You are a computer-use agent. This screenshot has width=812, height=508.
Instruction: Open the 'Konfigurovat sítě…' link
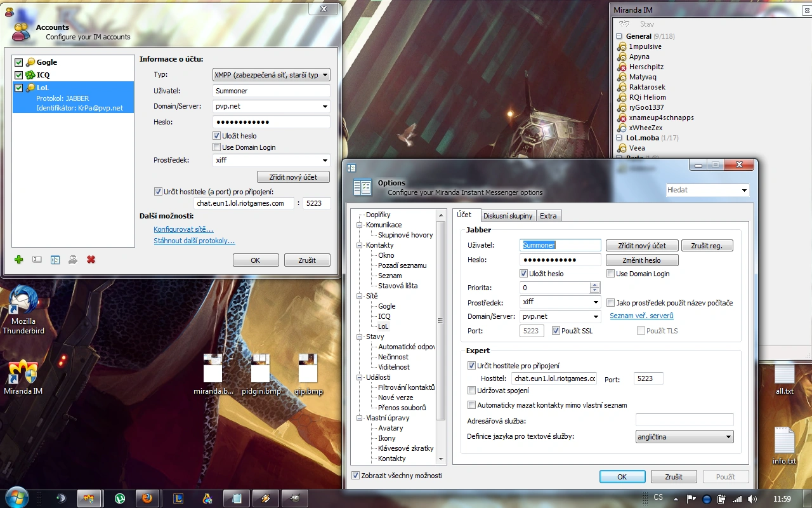pos(183,229)
